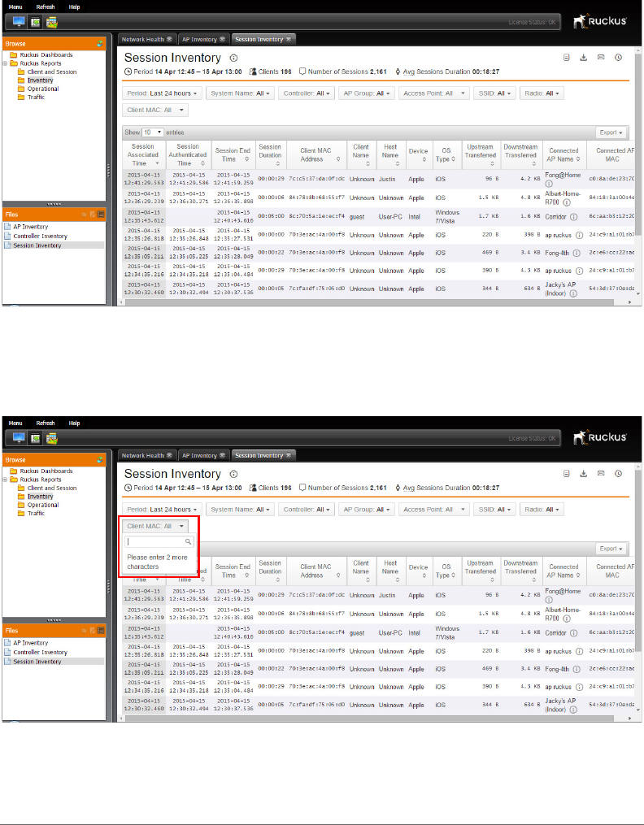Open the Client MAC filter dropdown, upper screenshot
This screenshot has height=825, width=644.
tap(155, 110)
